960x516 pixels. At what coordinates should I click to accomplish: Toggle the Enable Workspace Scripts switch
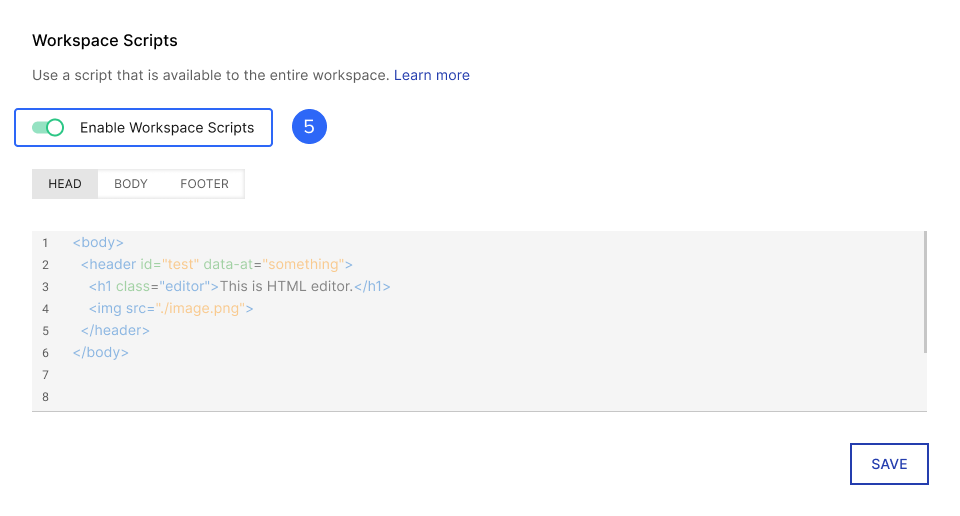click(48, 127)
